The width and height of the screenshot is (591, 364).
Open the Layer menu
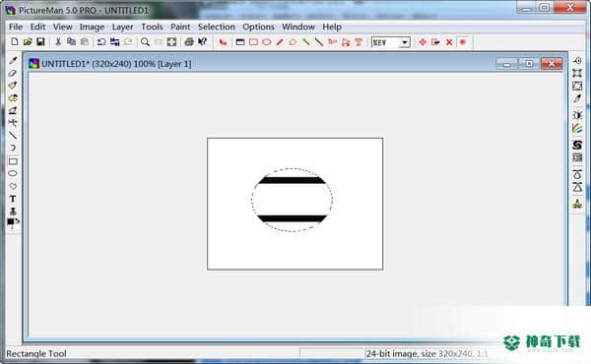pyautogui.click(x=122, y=28)
